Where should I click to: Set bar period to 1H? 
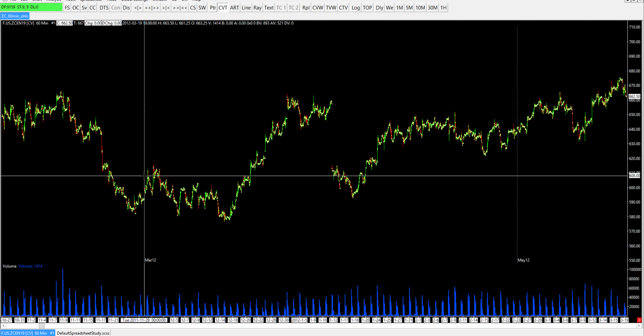click(x=443, y=8)
